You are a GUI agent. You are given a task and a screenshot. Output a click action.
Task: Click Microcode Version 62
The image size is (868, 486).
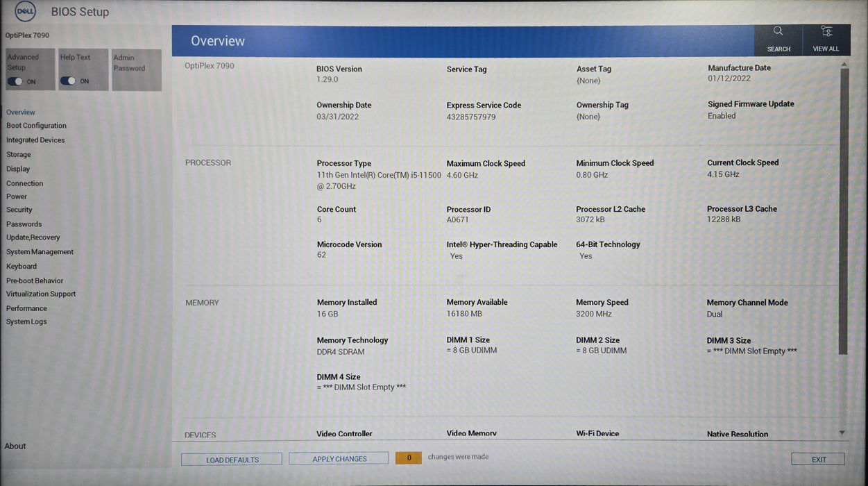[321, 255]
